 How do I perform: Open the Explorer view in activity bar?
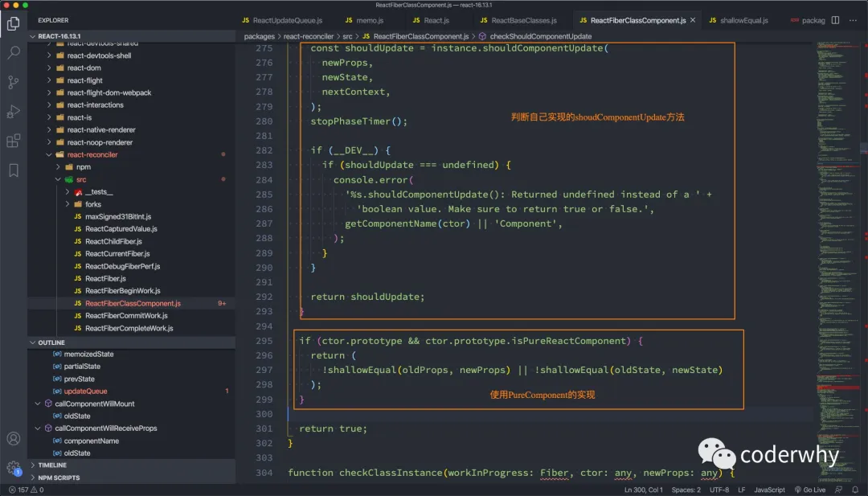click(14, 23)
